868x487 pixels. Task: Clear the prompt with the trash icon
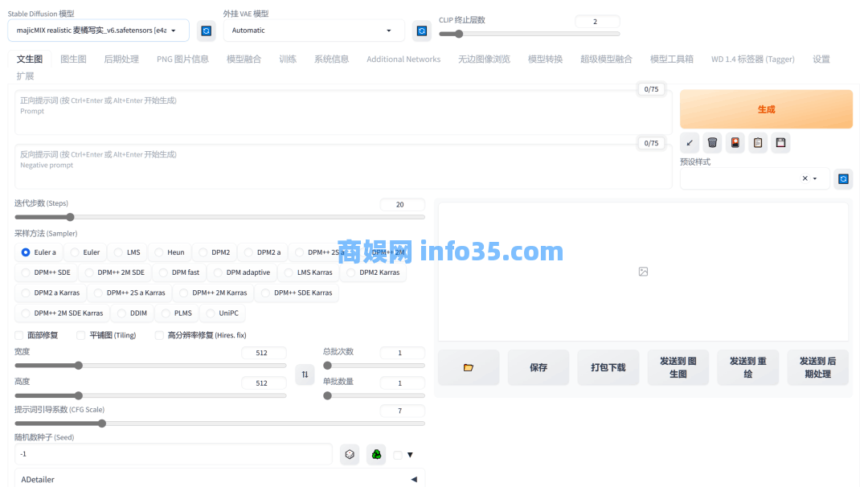[712, 143]
